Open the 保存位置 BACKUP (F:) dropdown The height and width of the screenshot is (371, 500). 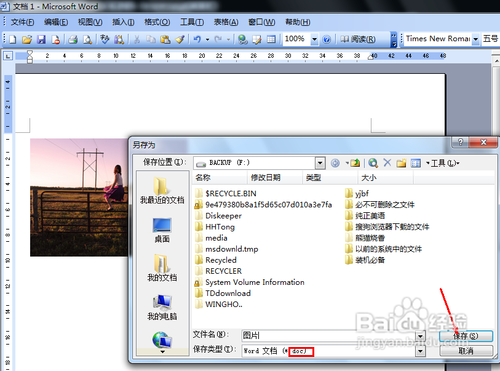[x=320, y=163]
